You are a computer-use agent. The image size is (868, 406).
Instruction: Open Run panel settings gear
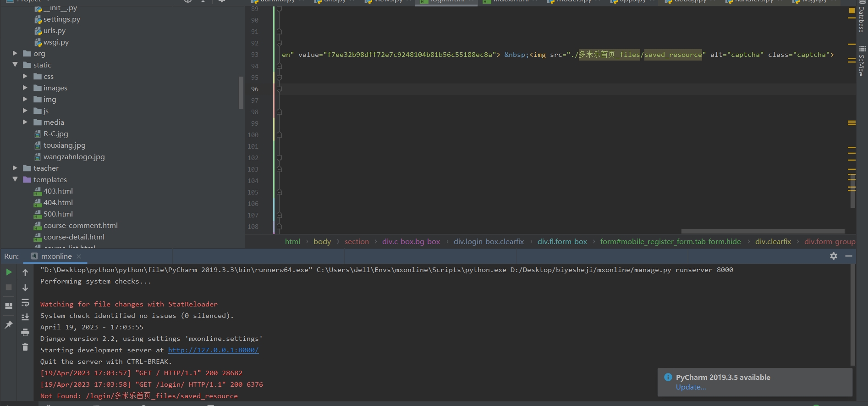[834, 256]
